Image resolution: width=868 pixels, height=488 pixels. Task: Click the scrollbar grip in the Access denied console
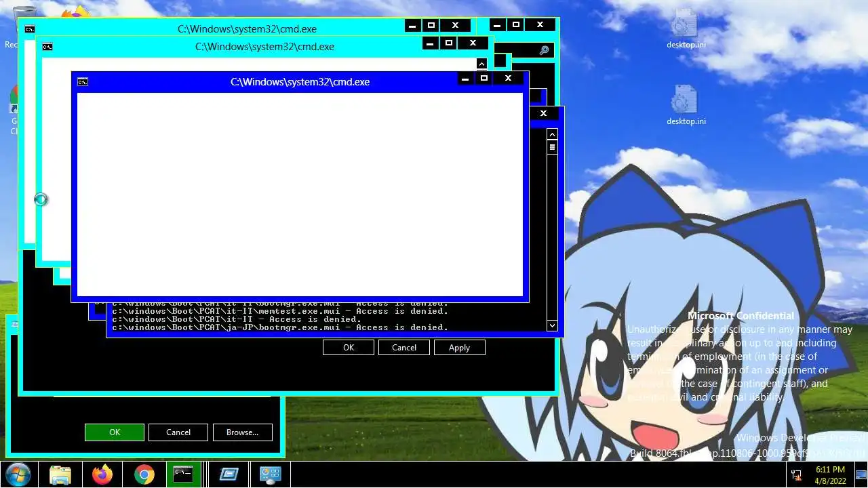click(x=552, y=147)
